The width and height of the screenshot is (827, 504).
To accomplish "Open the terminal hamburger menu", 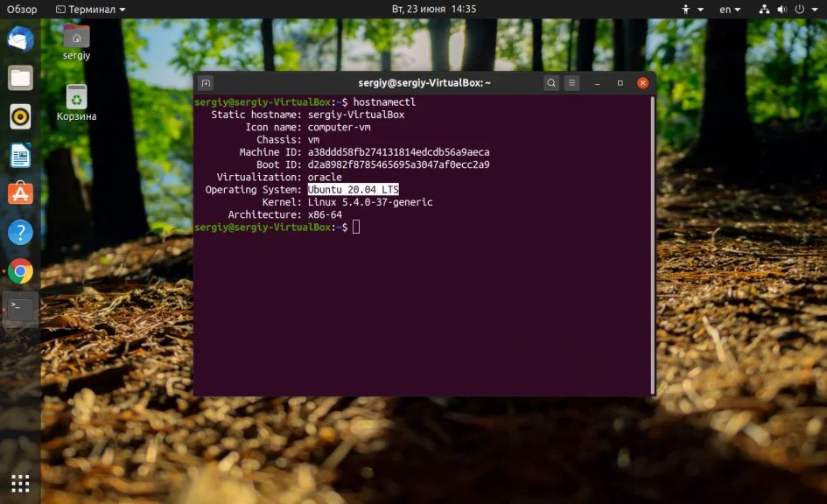I will [x=571, y=83].
